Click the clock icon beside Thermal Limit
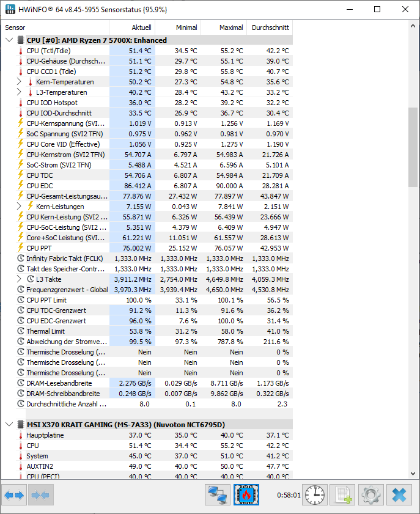The image size is (420, 514). tap(21, 331)
